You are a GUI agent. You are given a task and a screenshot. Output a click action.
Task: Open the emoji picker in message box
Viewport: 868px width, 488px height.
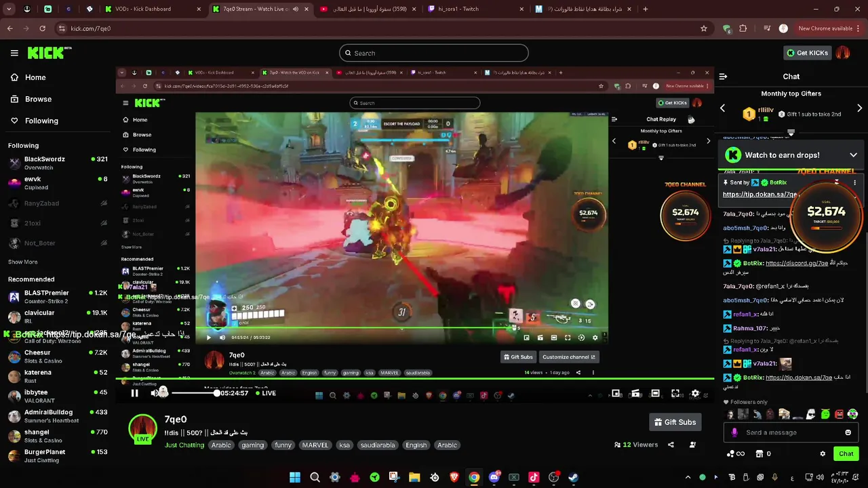point(848,432)
